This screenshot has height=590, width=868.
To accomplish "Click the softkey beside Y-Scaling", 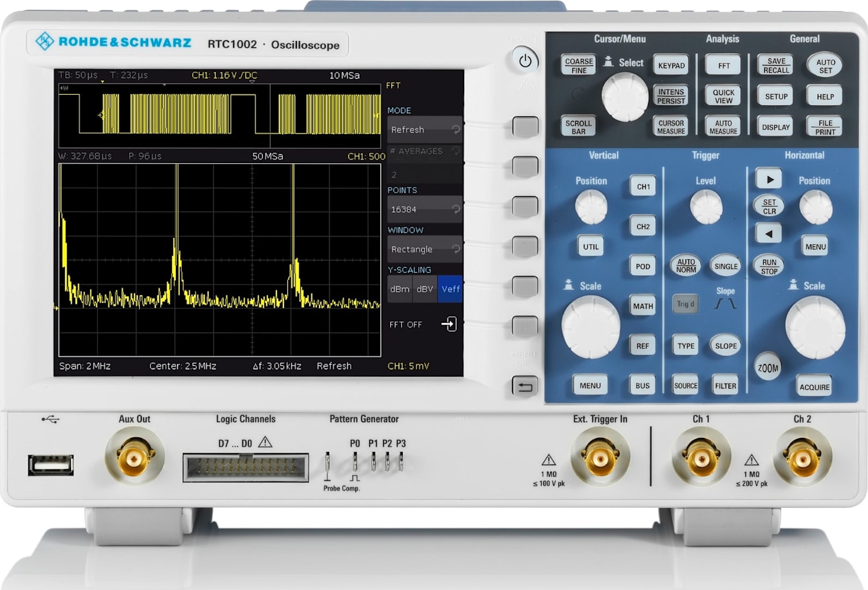I will pos(525,286).
